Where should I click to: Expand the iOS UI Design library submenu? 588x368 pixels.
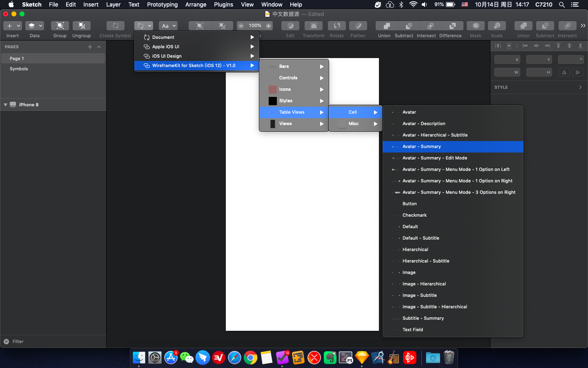coord(197,56)
